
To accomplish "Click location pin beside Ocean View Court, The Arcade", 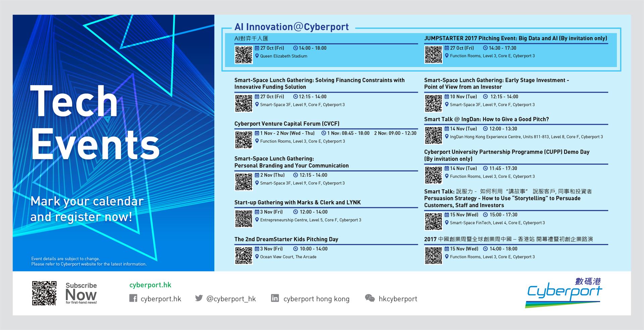I will point(257,257).
